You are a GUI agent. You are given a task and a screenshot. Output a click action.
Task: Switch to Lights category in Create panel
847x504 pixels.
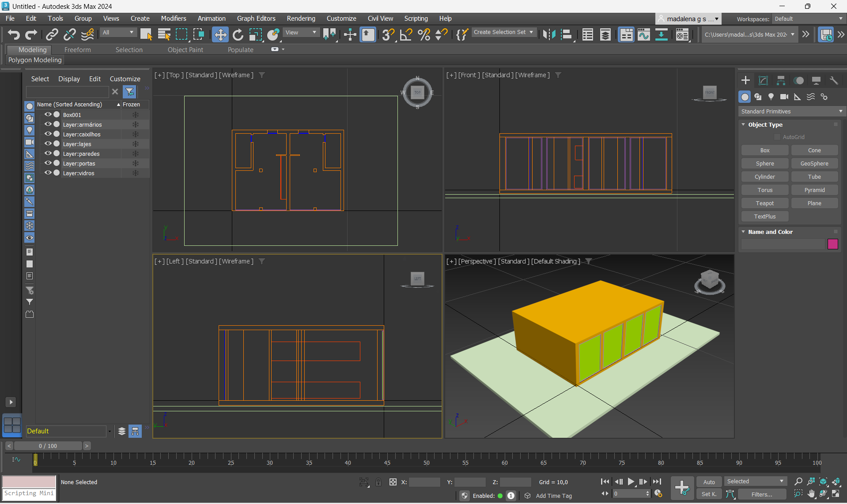click(x=771, y=97)
